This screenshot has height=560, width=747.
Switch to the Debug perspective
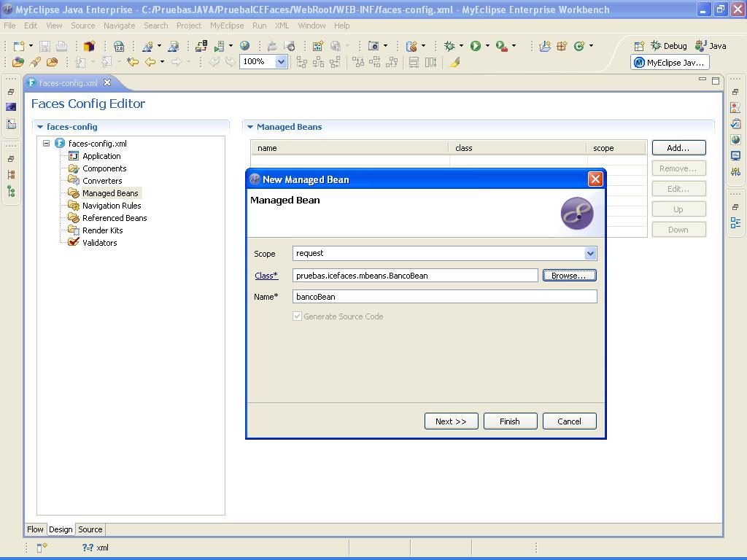pyautogui.click(x=669, y=46)
